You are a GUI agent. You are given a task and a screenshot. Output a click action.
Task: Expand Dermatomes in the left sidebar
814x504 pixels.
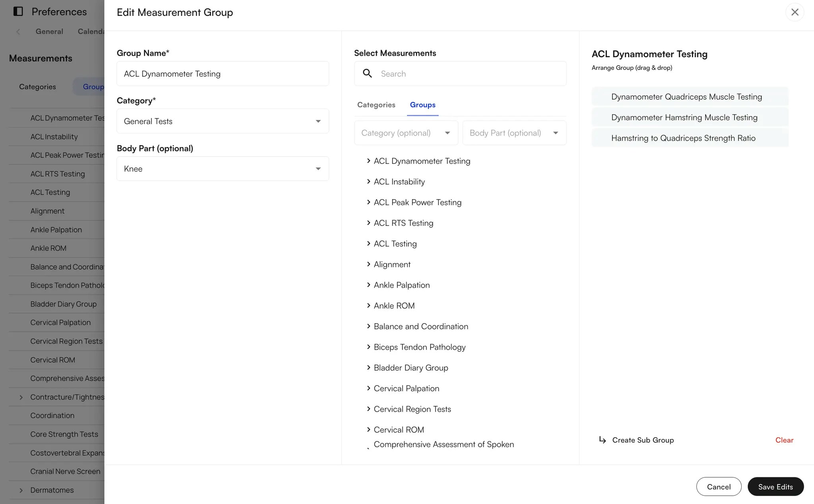tap(21, 490)
